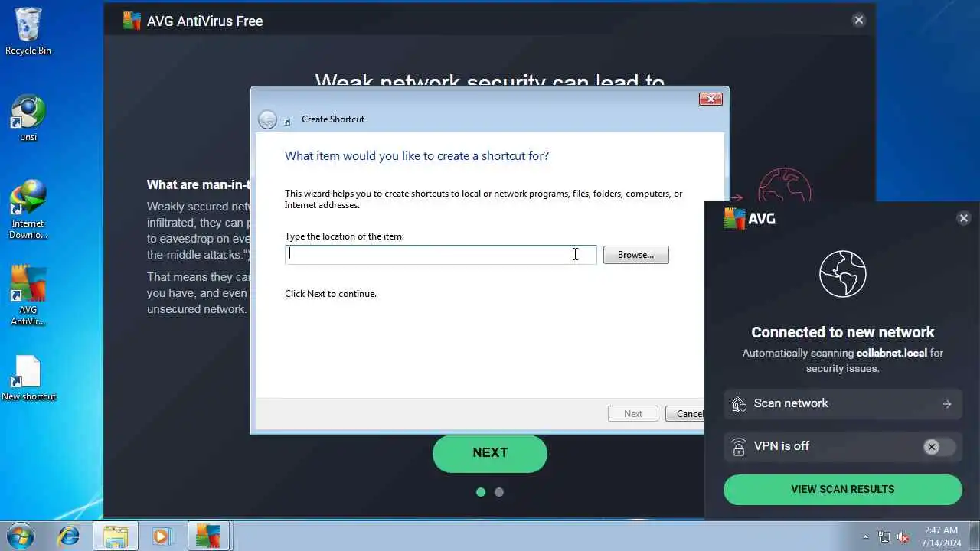The width and height of the screenshot is (980, 551).
Task: Open the Recycle Bin desktop icon
Action: click(28, 31)
